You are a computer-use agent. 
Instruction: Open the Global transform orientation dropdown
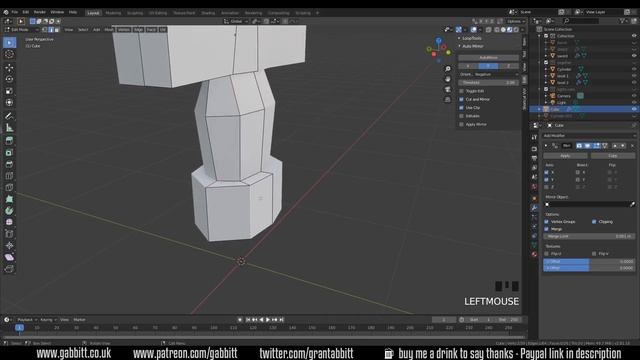[236, 21]
